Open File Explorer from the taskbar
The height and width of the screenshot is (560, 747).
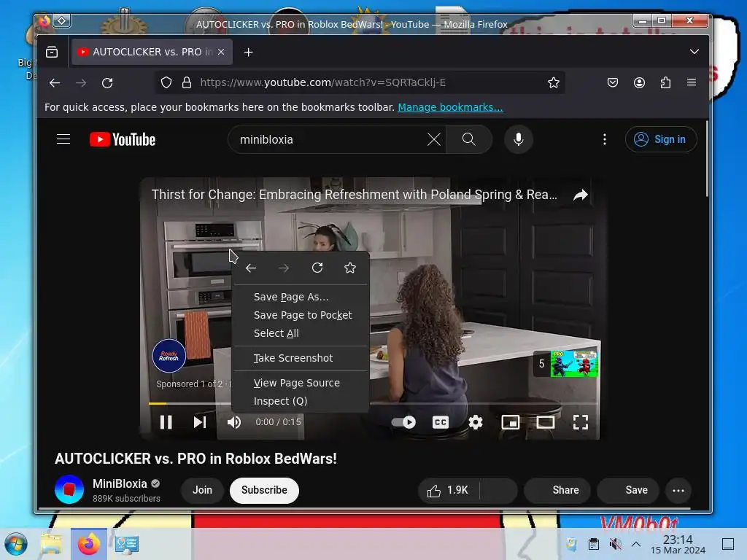[52, 544]
